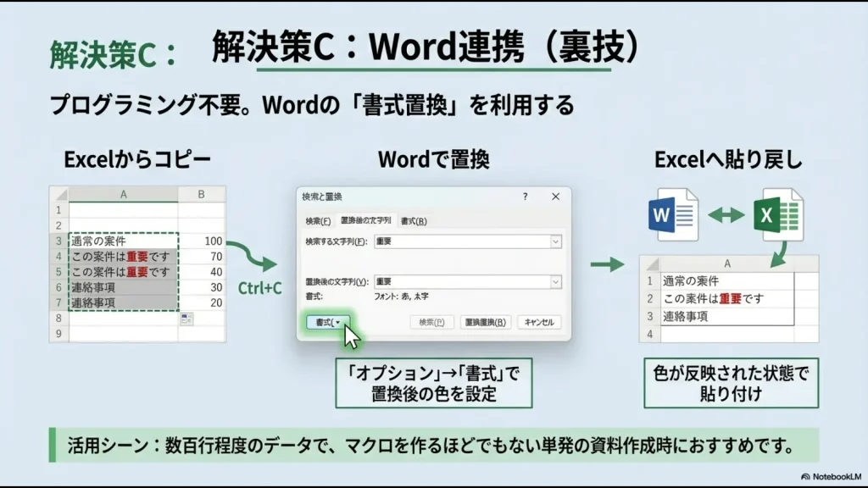Click the キャンセル button

coord(539,322)
